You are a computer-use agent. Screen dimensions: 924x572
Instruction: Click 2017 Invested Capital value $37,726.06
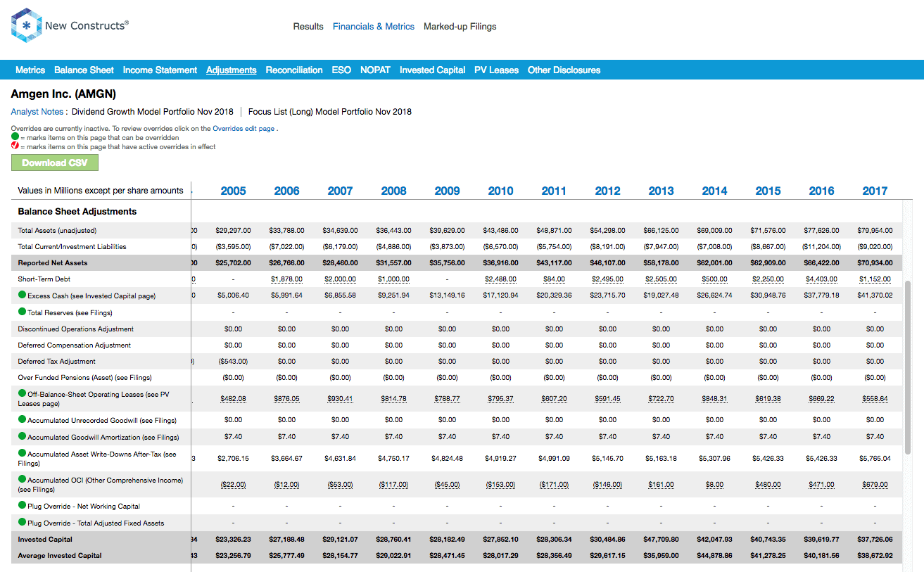coord(875,540)
